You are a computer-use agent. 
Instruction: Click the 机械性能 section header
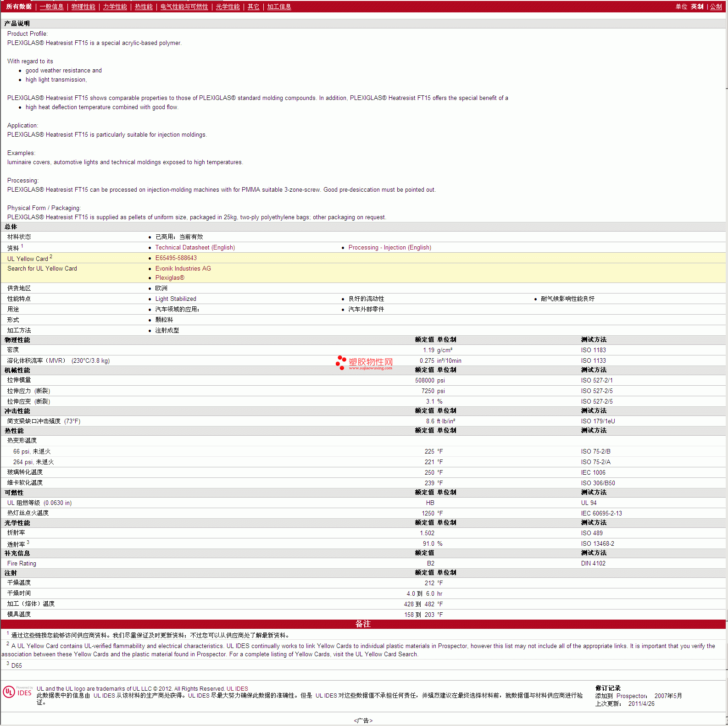tap(17, 370)
